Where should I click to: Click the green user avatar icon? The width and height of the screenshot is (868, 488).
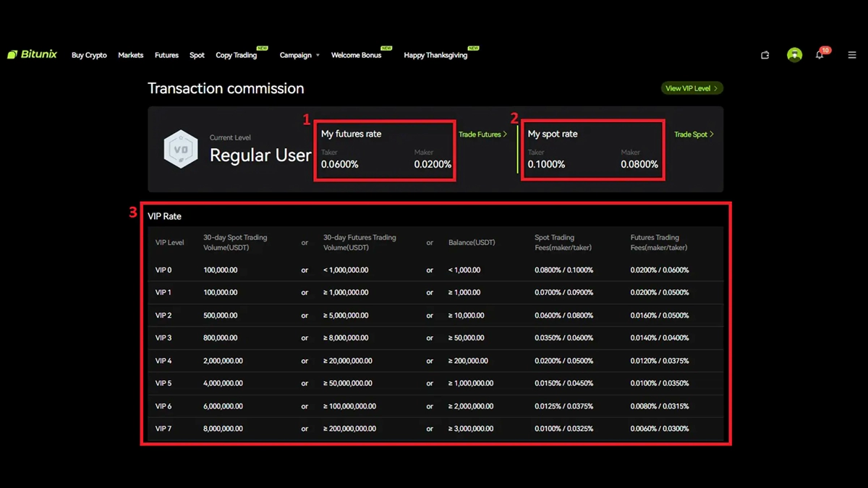point(794,55)
